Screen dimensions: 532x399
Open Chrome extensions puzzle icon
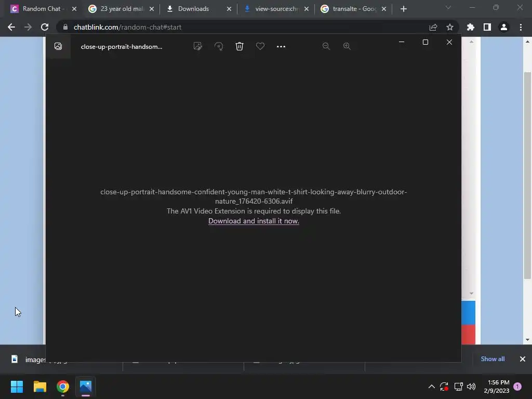pos(471,27)
